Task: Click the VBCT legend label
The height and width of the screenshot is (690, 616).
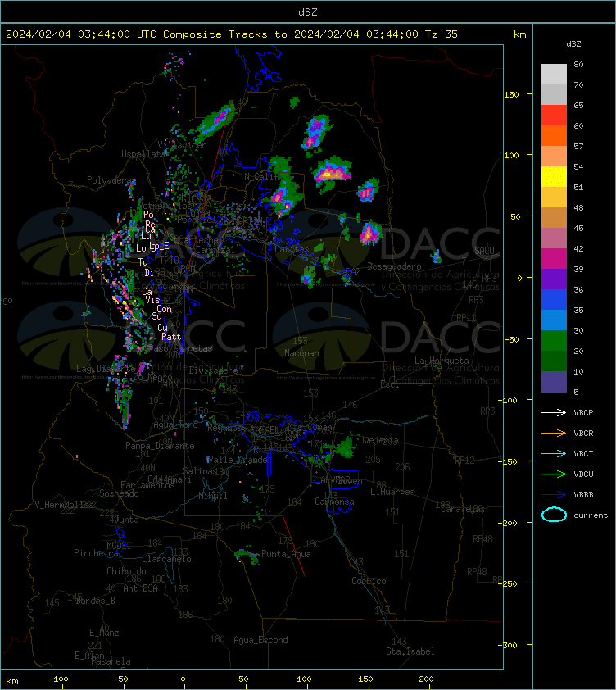Action: [x=583, y=453]
